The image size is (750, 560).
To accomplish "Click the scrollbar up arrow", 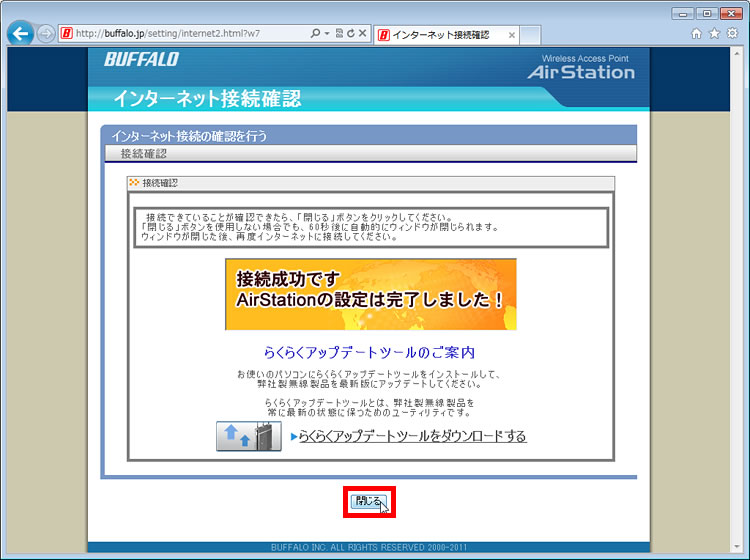I will [x=737, y=54].
